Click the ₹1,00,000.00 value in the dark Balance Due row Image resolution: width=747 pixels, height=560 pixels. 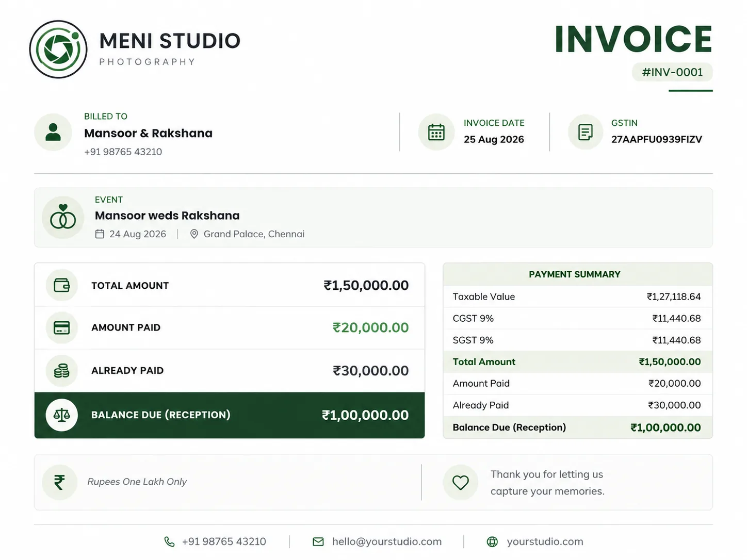tap(365, 415)
